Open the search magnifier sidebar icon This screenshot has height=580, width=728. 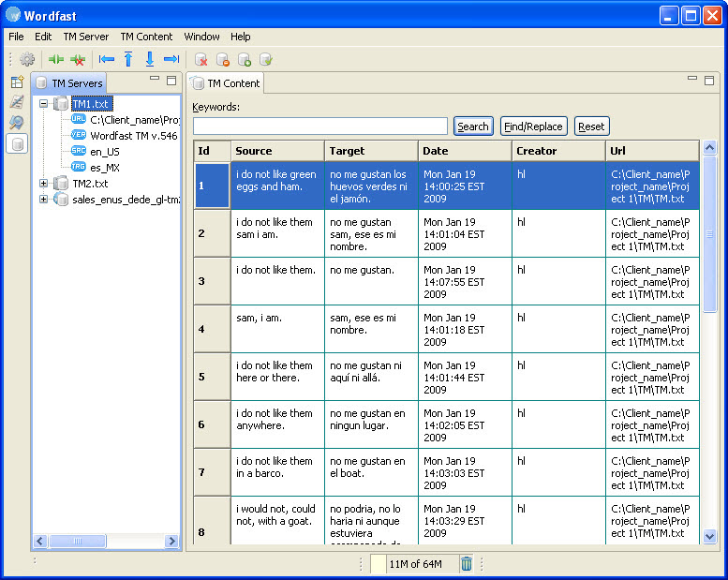(17, 122)
